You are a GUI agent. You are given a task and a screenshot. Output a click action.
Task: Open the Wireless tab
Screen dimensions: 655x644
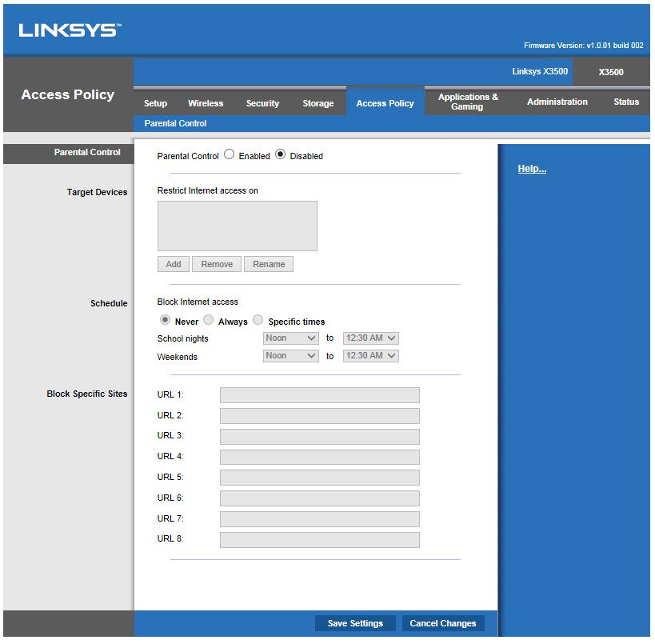pos(206,103)
